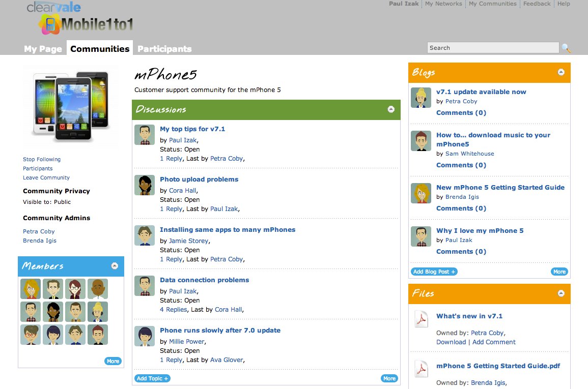Open bald dark-skinned man member avatar
The height and width of the screenshot is (389, 588).
pos(98,289)
